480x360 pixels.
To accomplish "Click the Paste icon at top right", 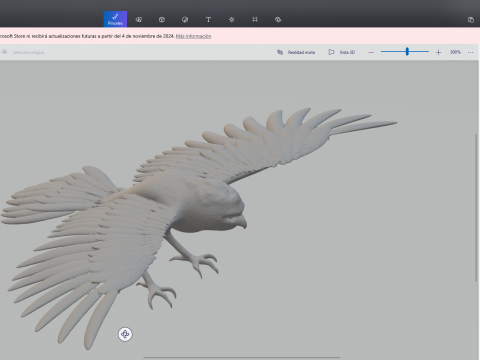I will 471,20.
